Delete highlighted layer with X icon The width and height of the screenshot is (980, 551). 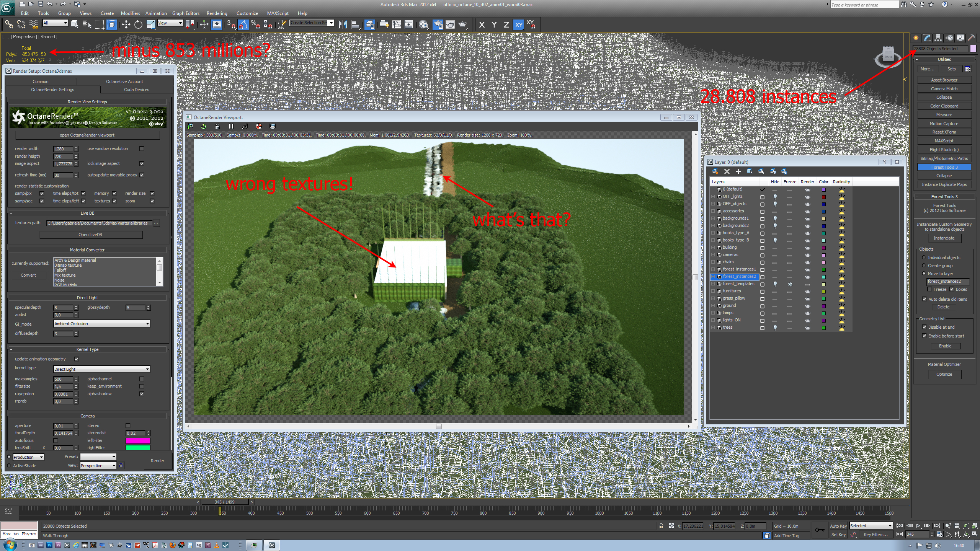click(x=727, y=171)
